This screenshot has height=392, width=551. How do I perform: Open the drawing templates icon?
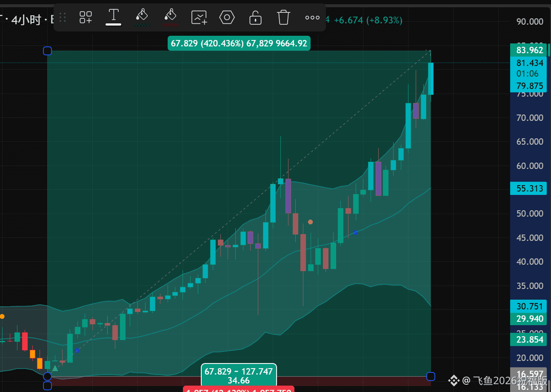(x=86, y=17)
